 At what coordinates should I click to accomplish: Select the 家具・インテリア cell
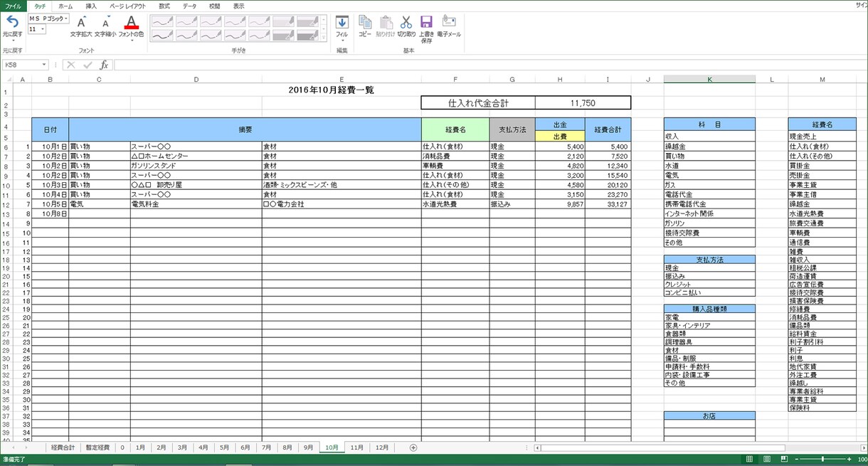(709, 325)
